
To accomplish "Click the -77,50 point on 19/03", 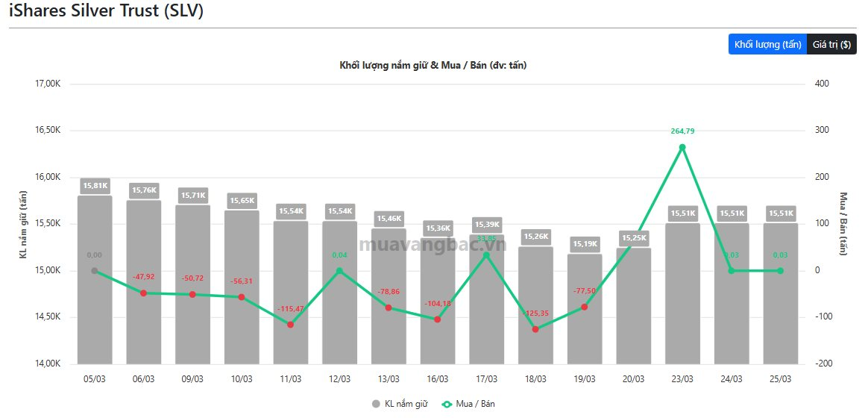I will (585, 307).
